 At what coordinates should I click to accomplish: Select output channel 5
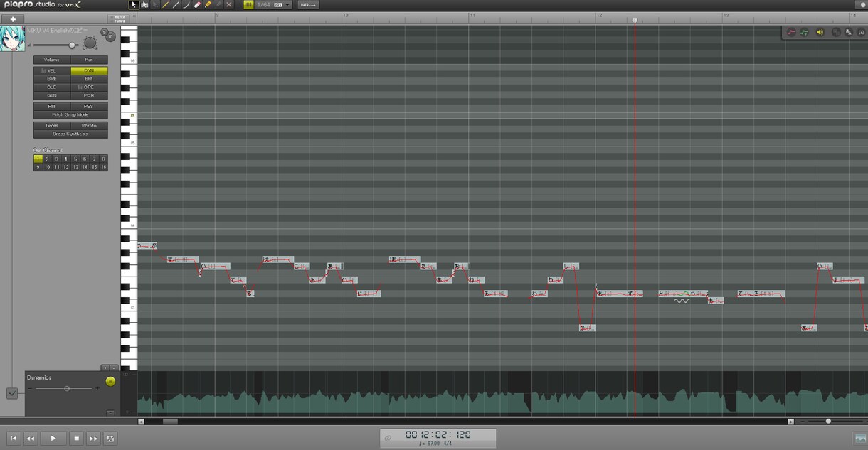point(75,159)
